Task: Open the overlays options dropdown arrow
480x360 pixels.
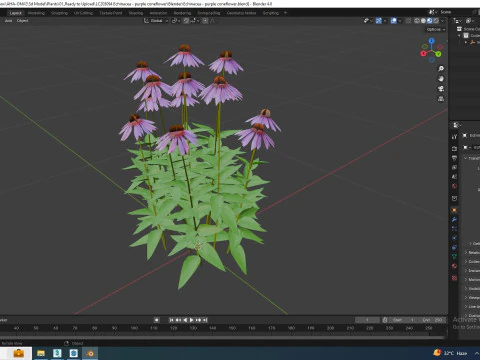Action: click(399, 21)
